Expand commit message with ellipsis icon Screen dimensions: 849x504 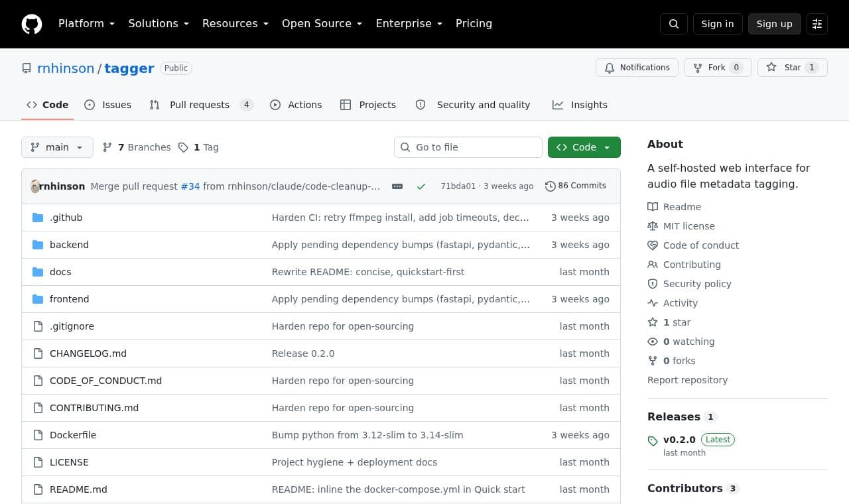(x=397, y=186)
